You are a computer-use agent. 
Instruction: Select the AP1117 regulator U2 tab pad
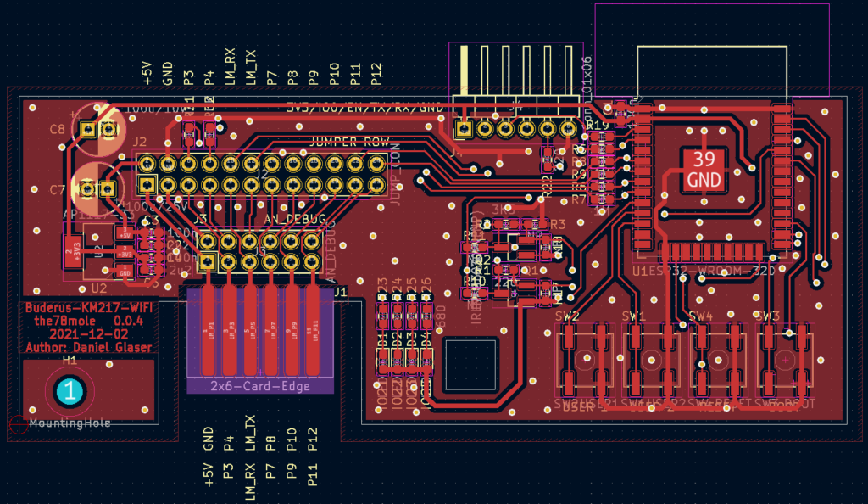(x=70, y=251)
